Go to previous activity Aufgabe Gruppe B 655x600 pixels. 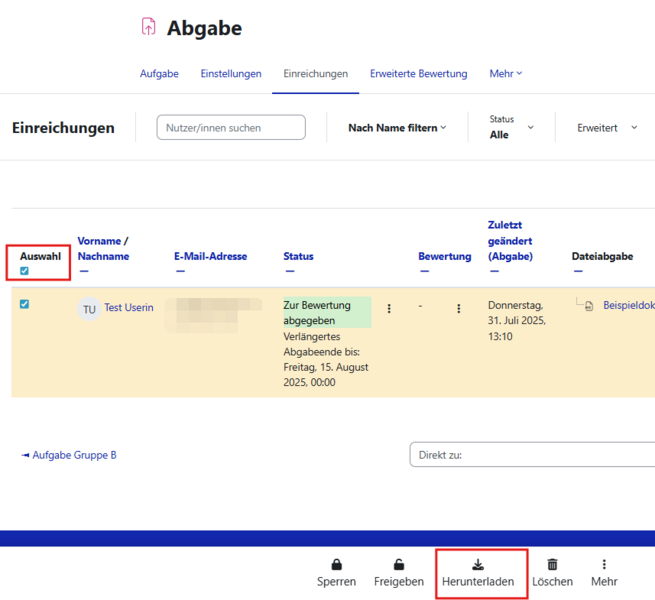tap(69, 455)
